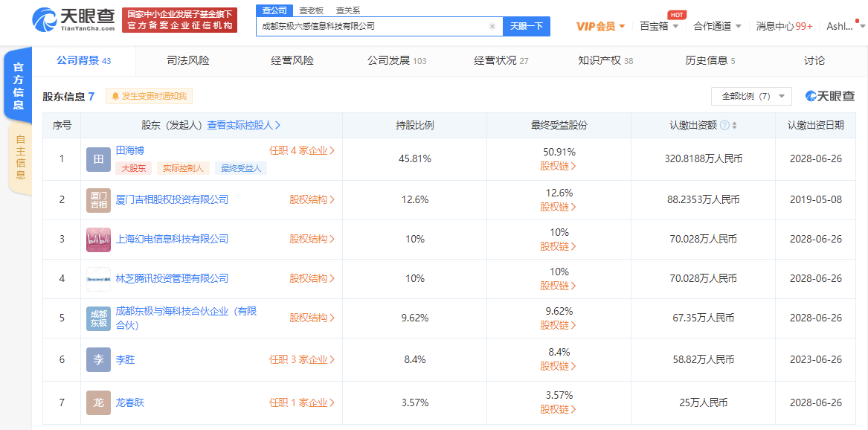Click the 上海幻电 bilibili logo thumbnail
Screen dimensions: 868x430
pyautogui.click(x=98, y=240)
